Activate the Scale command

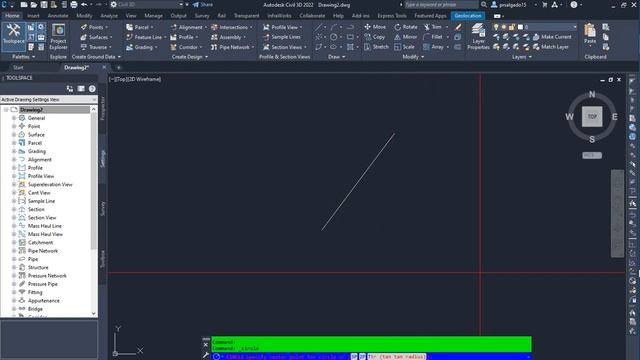point(404,47)
